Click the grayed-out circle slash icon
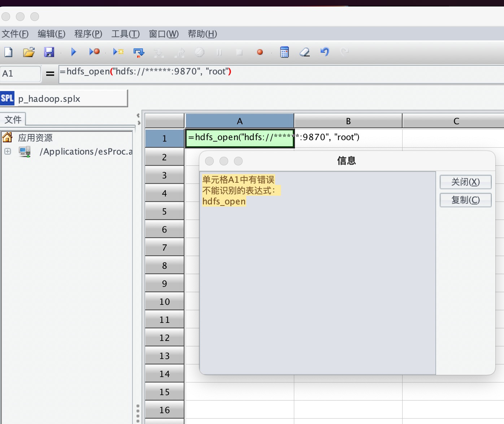This screenshot has height=424, width=504. pyautogui.click(x=199, y=52)
